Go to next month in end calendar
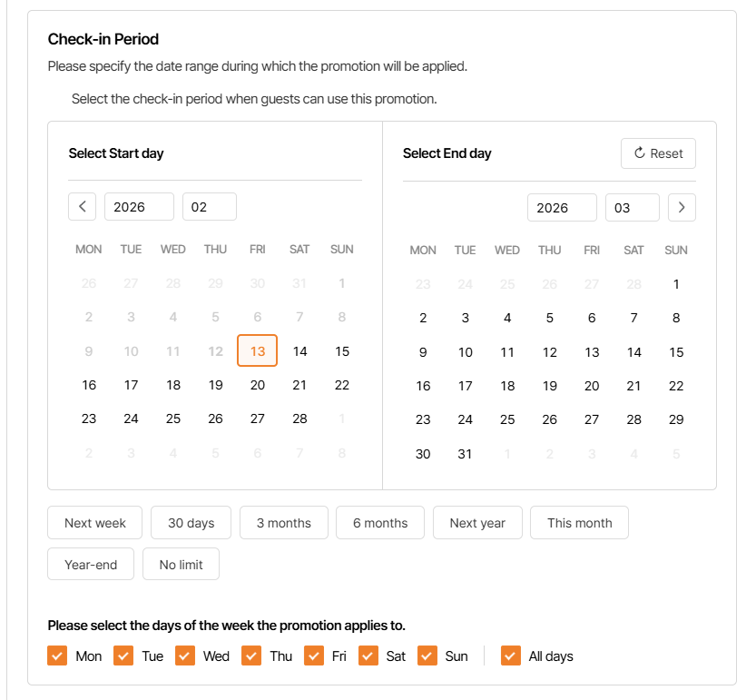The image size is (756, 700). point(682,207)
